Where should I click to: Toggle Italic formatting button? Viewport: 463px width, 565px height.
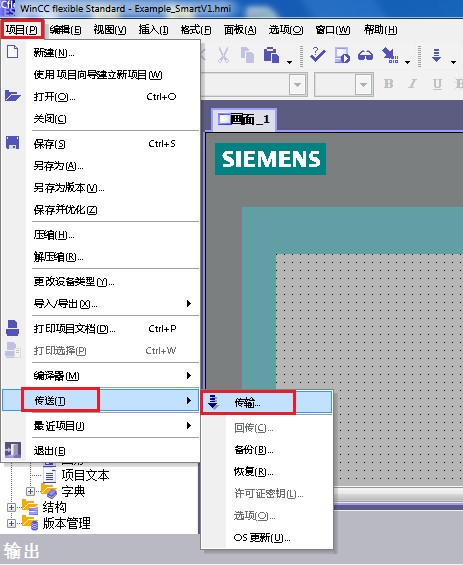(x=412, y=84)
